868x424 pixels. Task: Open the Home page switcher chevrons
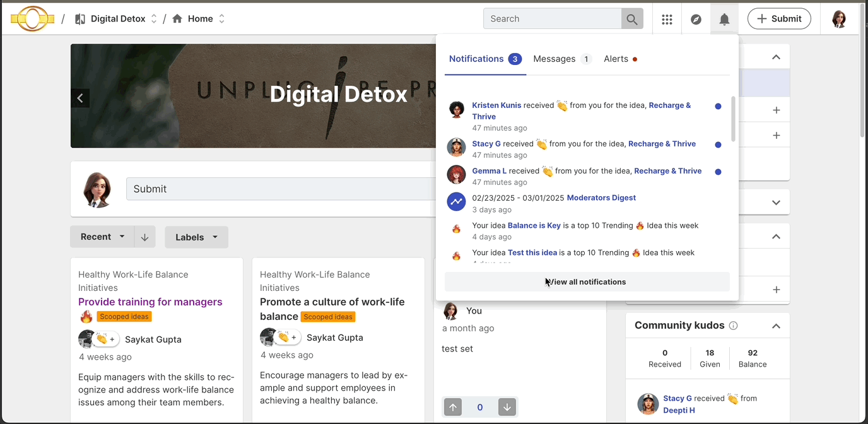(x=221, y=19)
